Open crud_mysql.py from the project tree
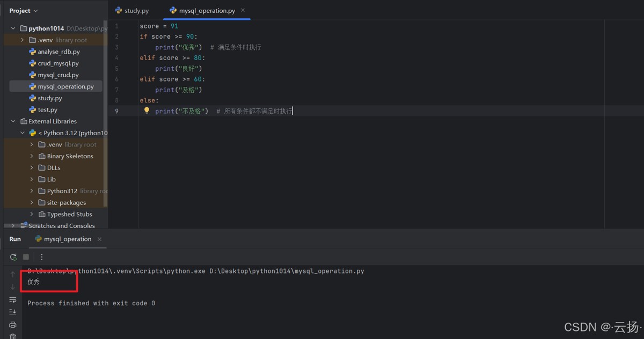644x339 pixels. pyautogui.click(x=58, y=63)
